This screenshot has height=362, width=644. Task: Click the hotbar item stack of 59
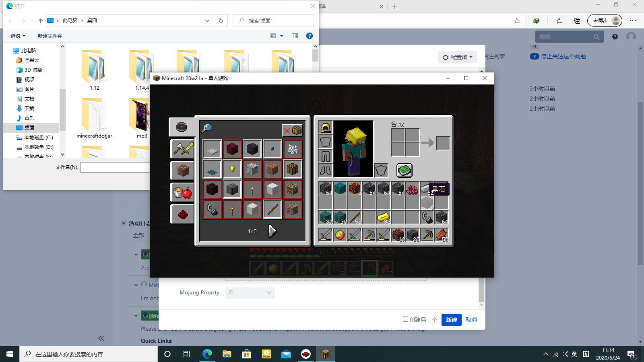(442, 235)
